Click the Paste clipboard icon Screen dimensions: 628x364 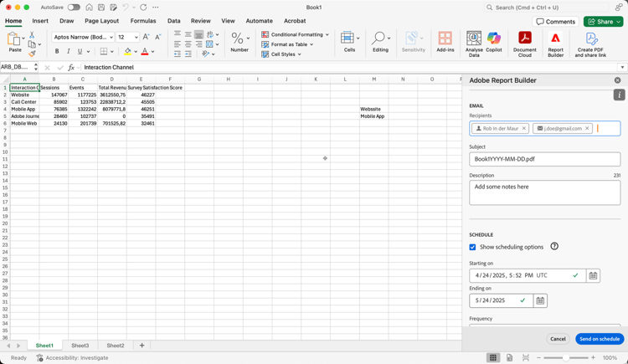13,39
